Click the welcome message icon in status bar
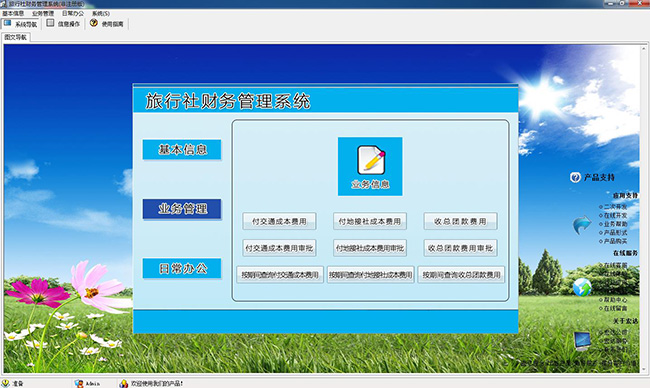The width and height of the screenshot is (650, 388). (x=124, y=383)
